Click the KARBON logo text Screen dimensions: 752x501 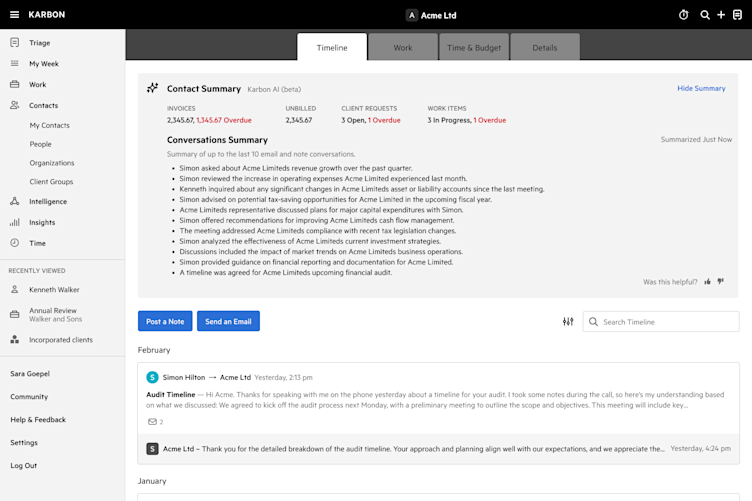(47, 14)
